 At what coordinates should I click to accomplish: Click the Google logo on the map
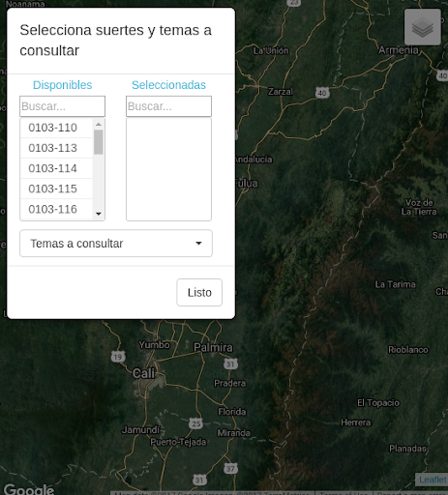point(29,489)
